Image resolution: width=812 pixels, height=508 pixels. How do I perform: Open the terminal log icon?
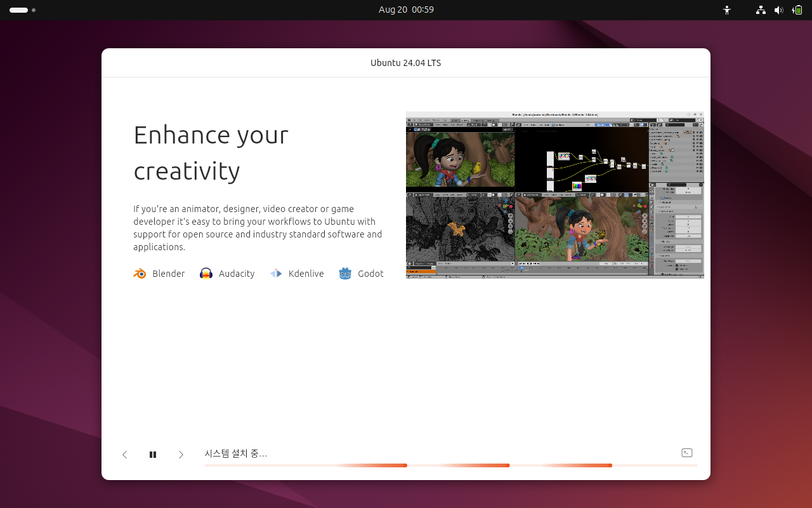pyautogui.click(x=686, y=453)
